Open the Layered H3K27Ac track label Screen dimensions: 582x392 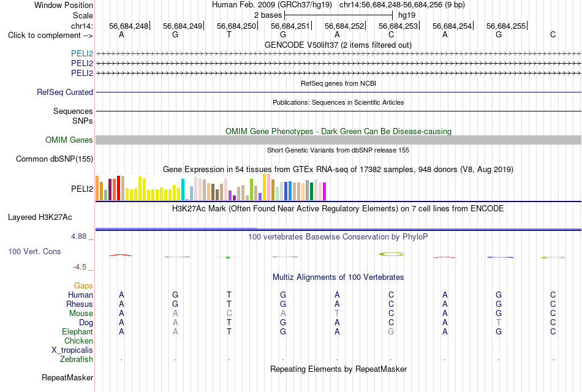tap(40, 217)
